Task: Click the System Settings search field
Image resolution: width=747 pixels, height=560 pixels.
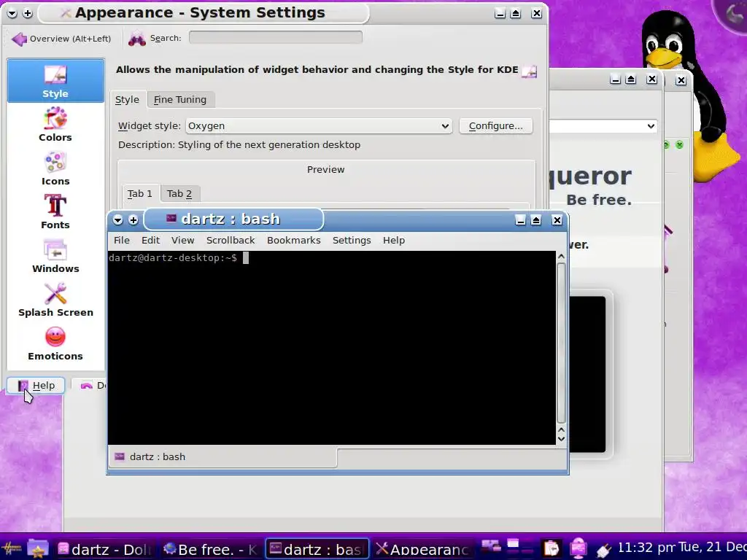Action: pyautogui.click(x=275, y=37)
